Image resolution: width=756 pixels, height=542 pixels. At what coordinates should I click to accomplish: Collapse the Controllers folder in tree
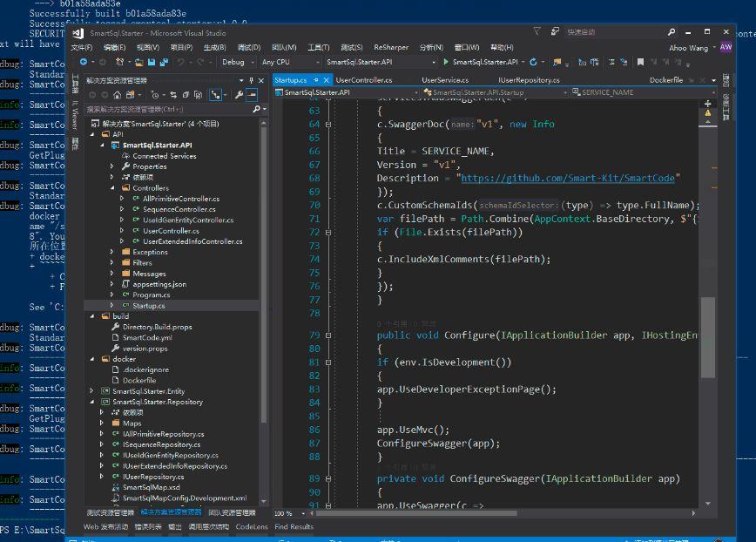point(113,188)
